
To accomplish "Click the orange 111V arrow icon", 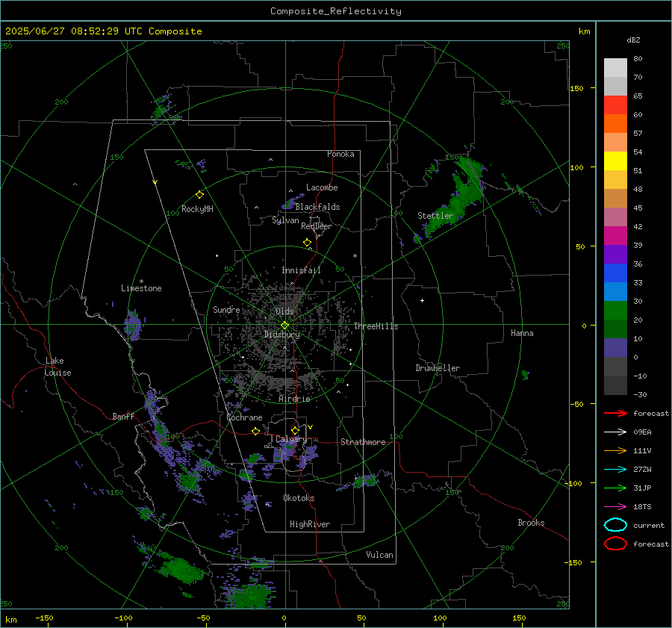I will [615, 450].
